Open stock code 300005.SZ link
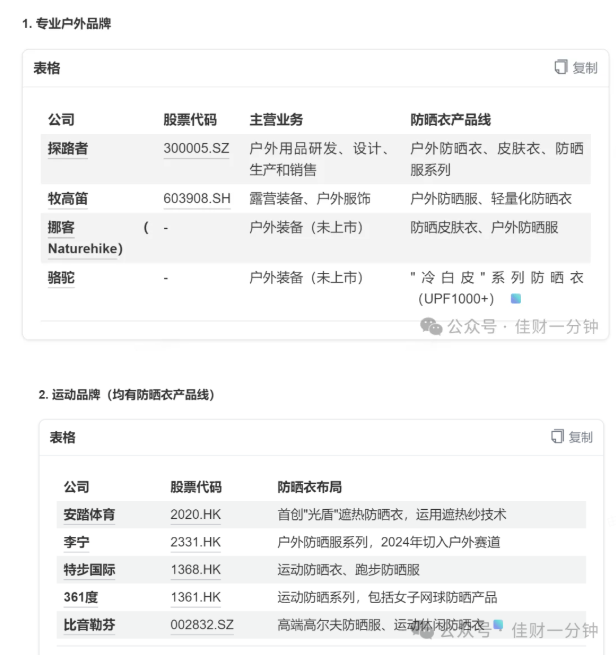The height and width of the screenshot is (660, 616). pyautogui.click(x=196, y=148)
